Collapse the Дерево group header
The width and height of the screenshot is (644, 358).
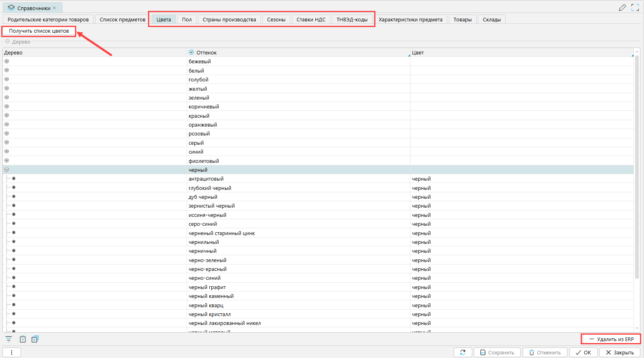7,42
